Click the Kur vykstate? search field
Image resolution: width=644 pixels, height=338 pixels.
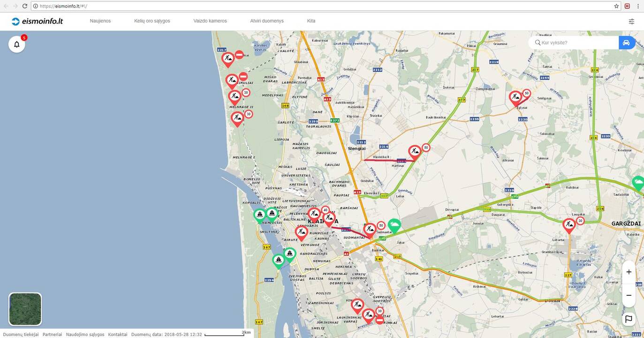point(577,43)
